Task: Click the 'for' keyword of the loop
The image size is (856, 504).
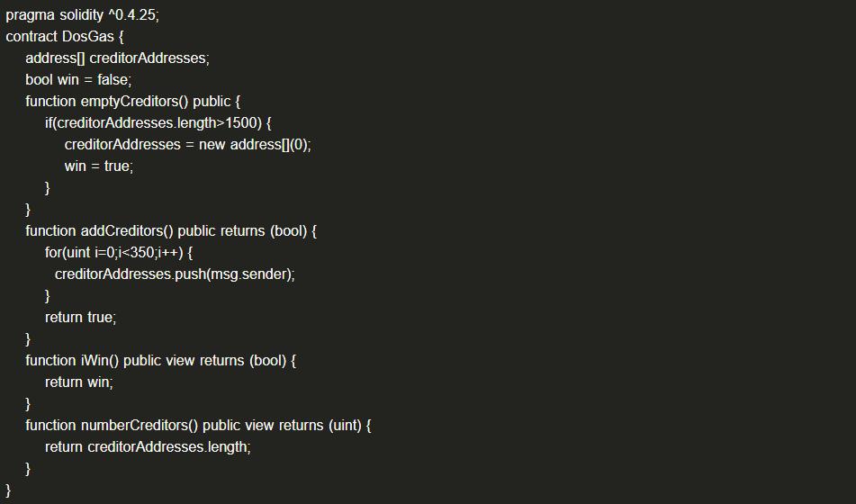Action: (x=54, y=253)
